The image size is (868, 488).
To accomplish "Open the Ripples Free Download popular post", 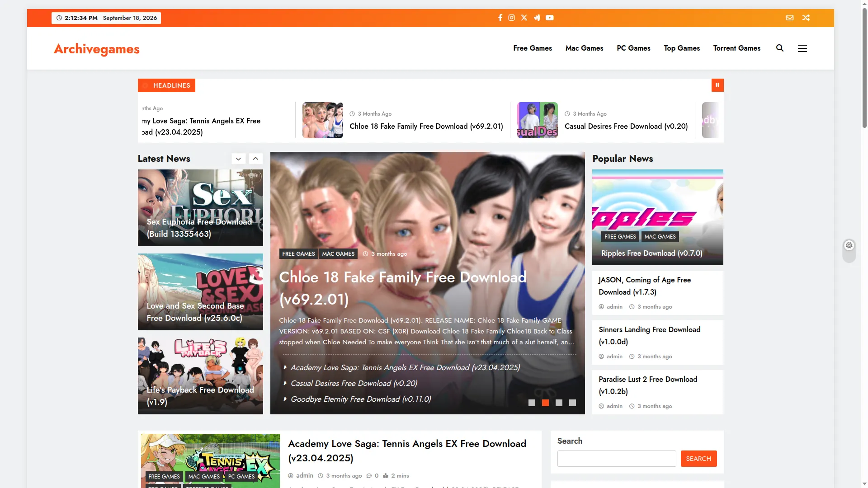I will point(652,253).
